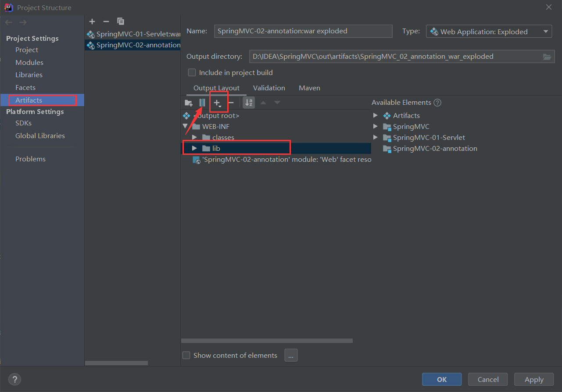Add a new artifact with plus icon
Viewport: 562px width, 392px height.
(x=92, y=21)
